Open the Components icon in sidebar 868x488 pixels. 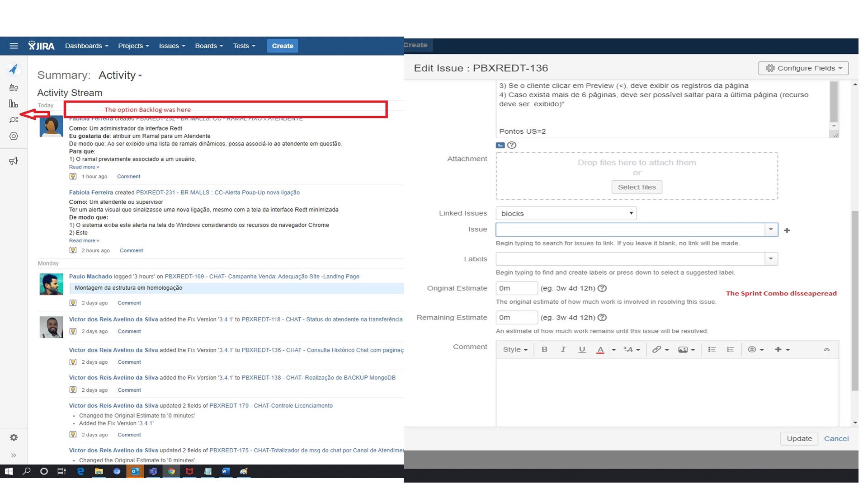(14, 136)
